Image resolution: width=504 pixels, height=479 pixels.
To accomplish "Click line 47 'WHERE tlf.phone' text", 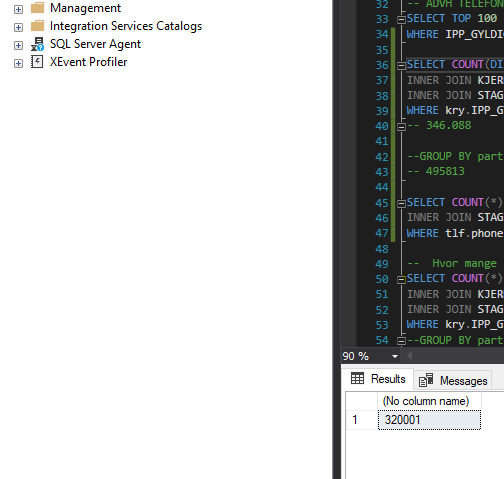I will [x=455, y=233].
